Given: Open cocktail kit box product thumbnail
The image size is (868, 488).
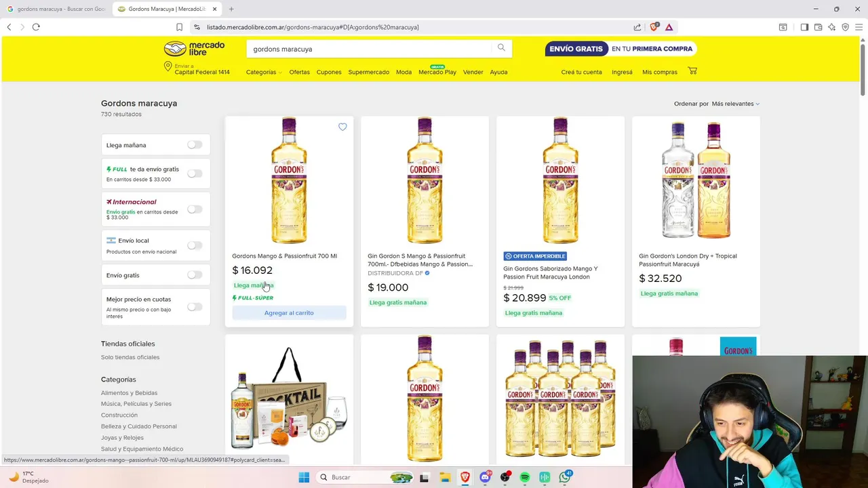Looking at the screenshot, I should [289, 399].
